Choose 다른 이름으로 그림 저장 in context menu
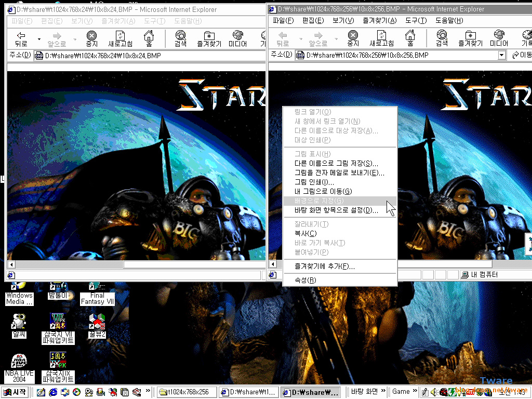532x399 pixels. (340, 163)
